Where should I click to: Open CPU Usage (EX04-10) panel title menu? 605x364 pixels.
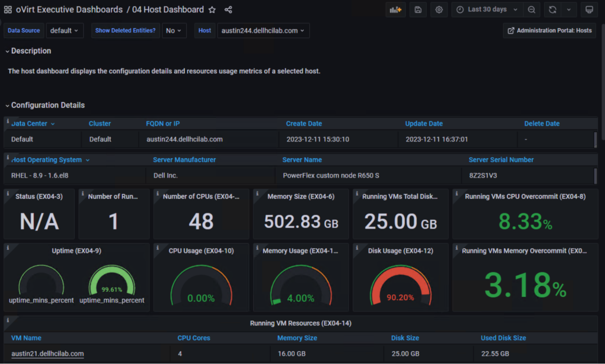coord(201,251)
